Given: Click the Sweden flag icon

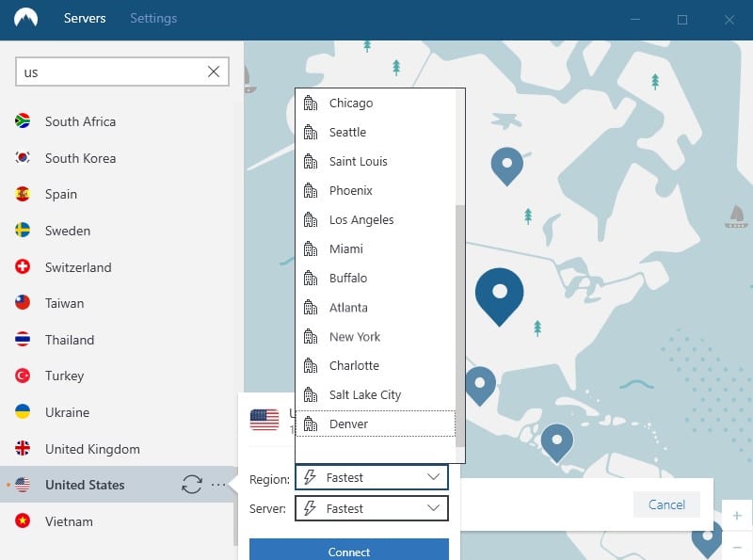Looking at the screenshot, I should [23, 231].
